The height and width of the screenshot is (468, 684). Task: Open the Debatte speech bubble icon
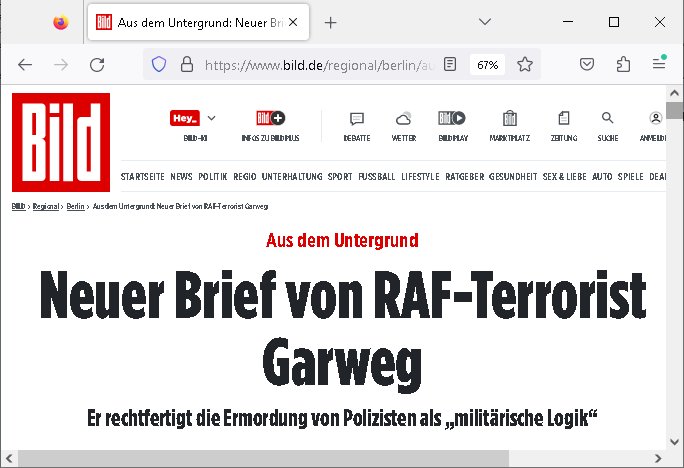click(x=357, y=119)
